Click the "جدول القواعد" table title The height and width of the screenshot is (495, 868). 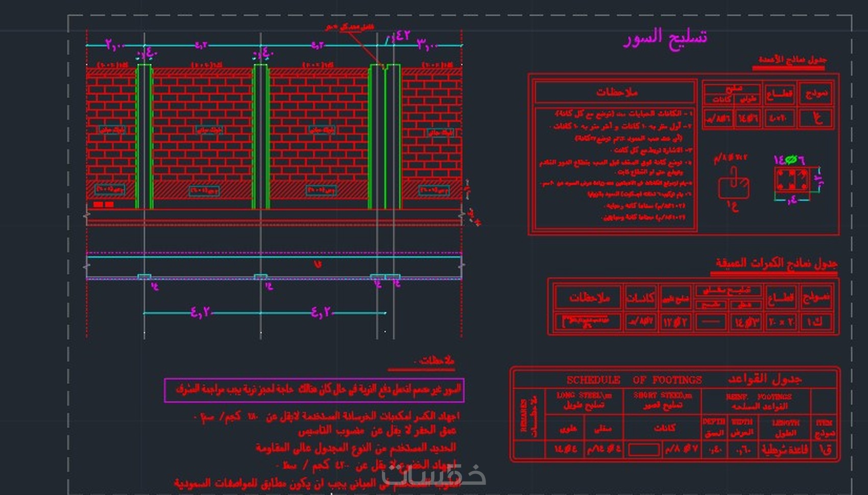764,379
